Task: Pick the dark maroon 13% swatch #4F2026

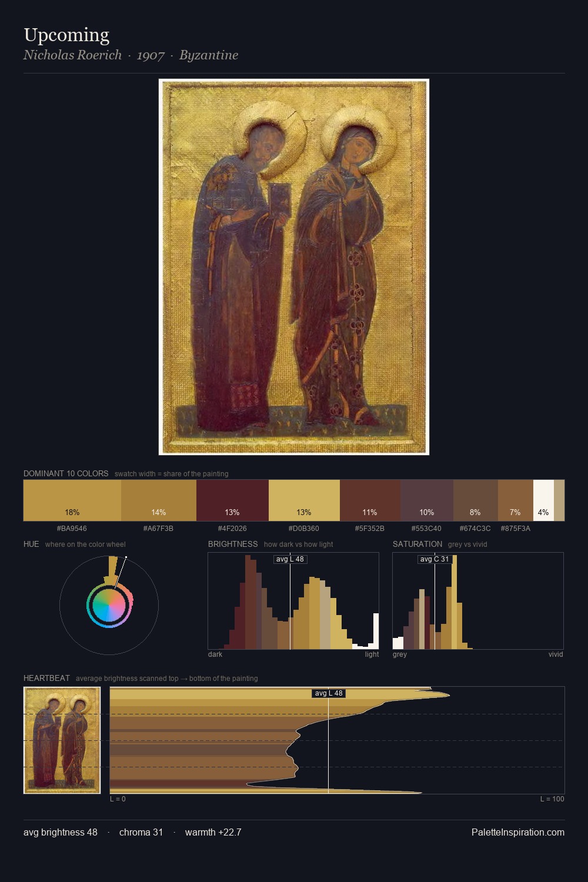Action: [232, 500]
